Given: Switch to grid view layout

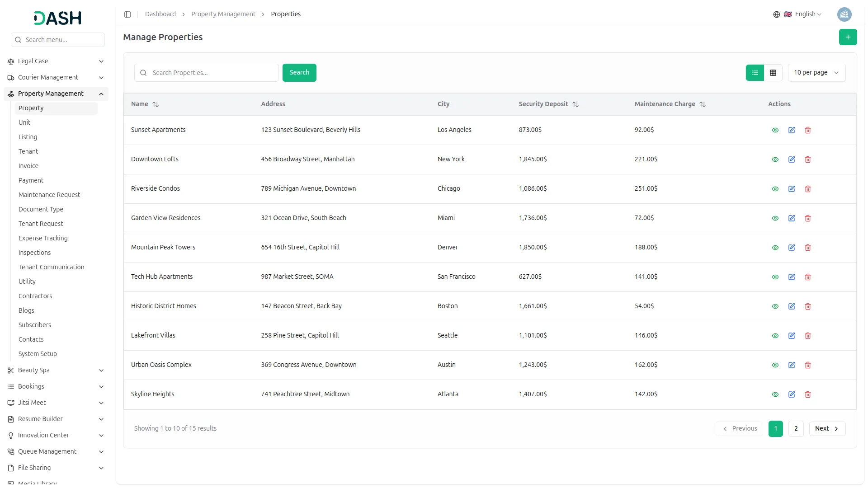Looking at the screenshot, I should point(773,73).
